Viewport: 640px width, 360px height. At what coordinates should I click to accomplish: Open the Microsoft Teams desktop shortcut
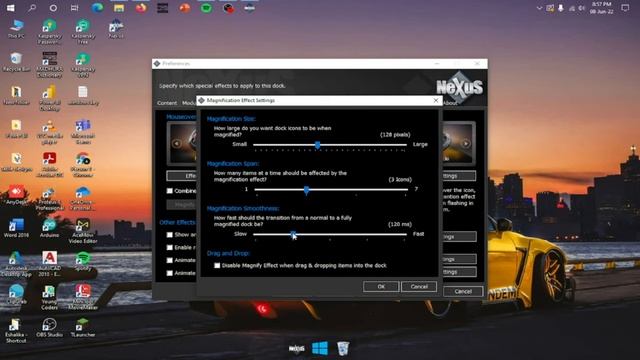(83, 131)
